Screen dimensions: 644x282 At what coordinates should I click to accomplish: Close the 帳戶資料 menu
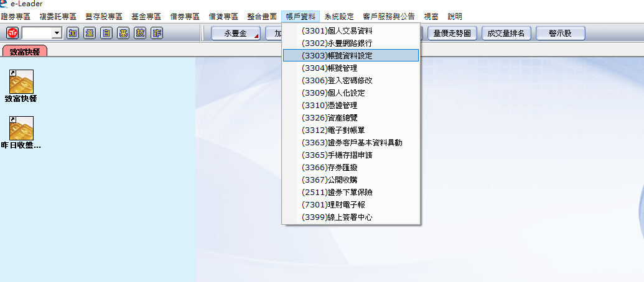pos(301,17)
